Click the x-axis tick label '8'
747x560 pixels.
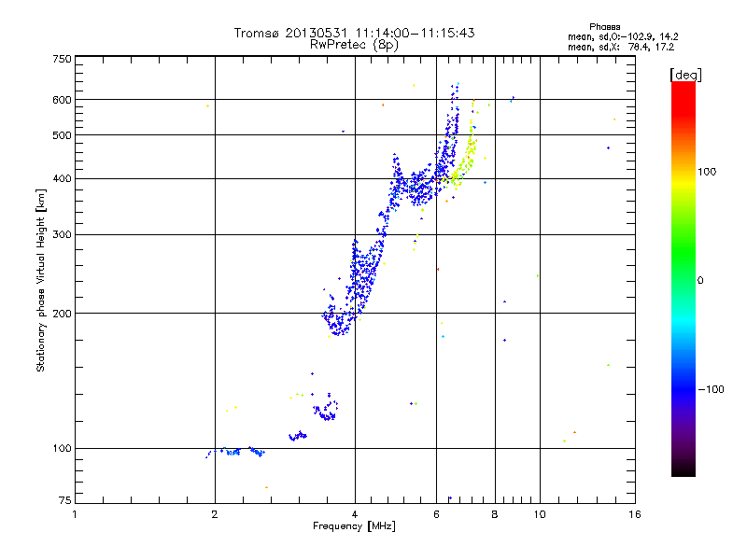point(495,514)
